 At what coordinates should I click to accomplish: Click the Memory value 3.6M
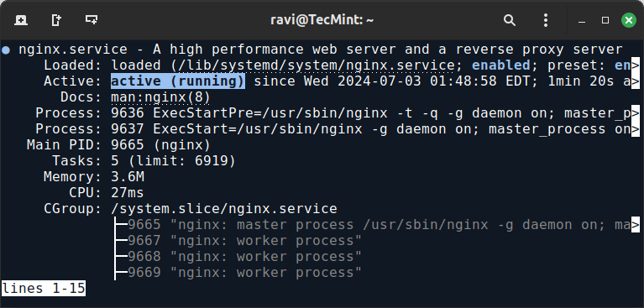[x=128, y=177]
